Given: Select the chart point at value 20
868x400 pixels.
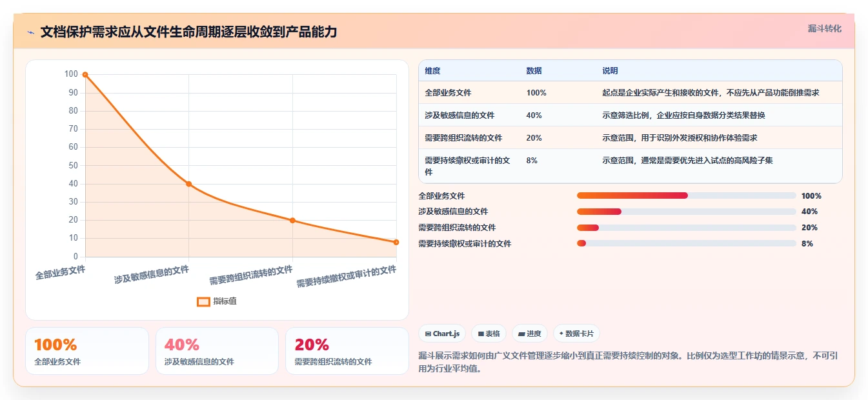Looking at the screenshot, I should [x=292, y=220].
